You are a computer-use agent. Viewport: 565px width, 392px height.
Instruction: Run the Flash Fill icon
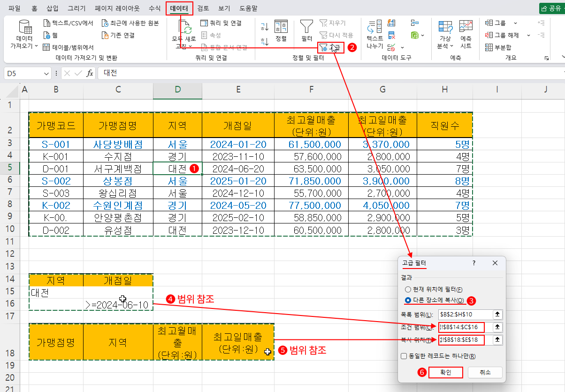[391, 23]
